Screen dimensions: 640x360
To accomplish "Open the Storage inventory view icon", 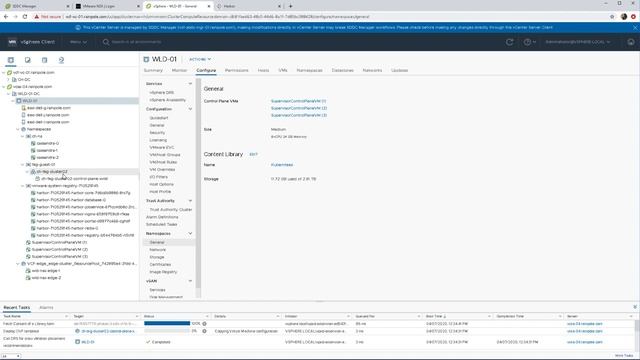I will tap(44, 60).
